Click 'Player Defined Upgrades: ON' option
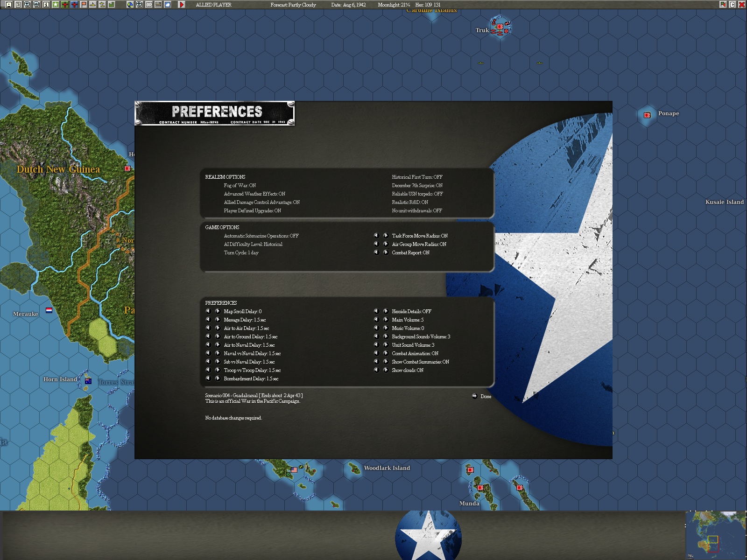 pyautogui.click(x=253, y=210)
